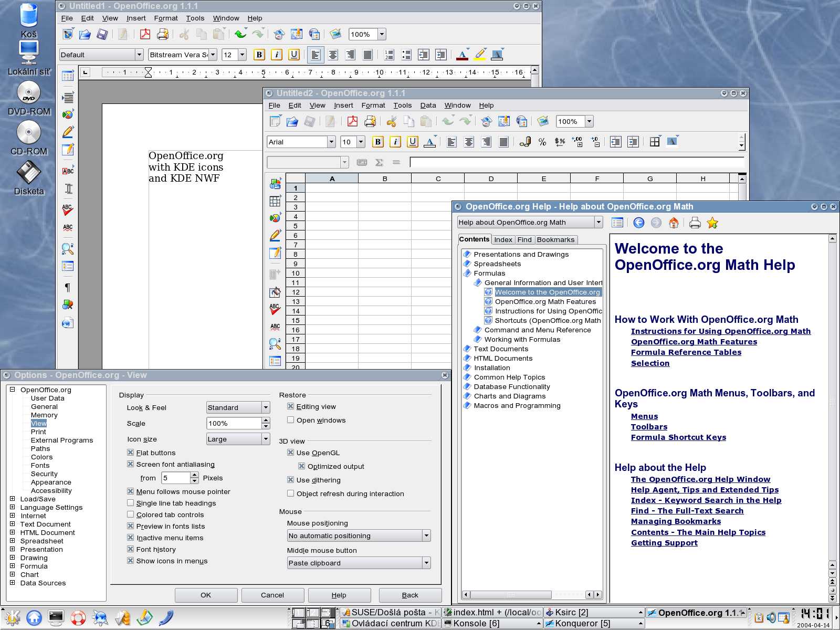
Task: Click Export as PDF icon in Writer toolbar
Action: pos(145,34)
